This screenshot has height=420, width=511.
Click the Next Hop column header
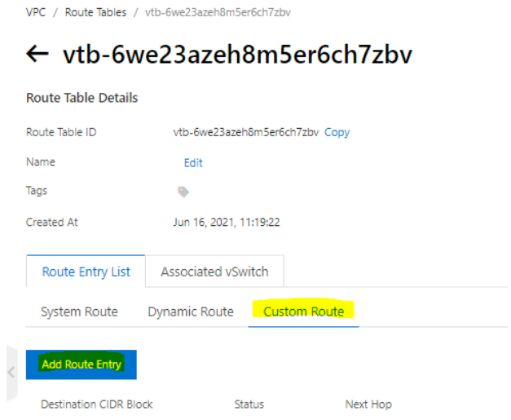point(368,405)
